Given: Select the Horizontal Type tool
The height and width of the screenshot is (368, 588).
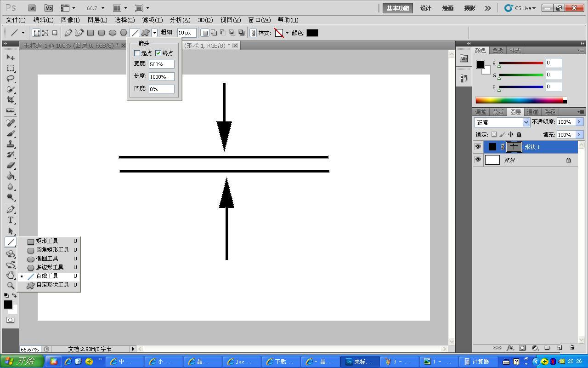Looking at the screenshot, I should (x=11, y=220).
